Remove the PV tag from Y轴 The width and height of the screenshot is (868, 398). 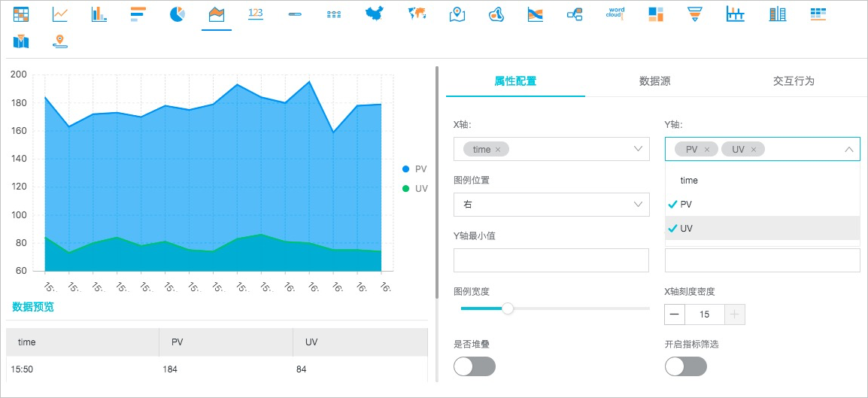tap(706, 150)
